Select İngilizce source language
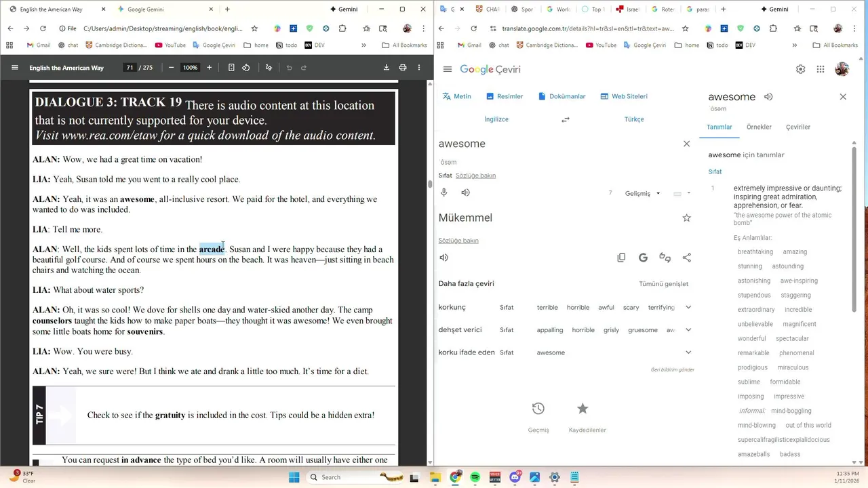The height and width of the screenshot is (488, 868). [496, 119]
